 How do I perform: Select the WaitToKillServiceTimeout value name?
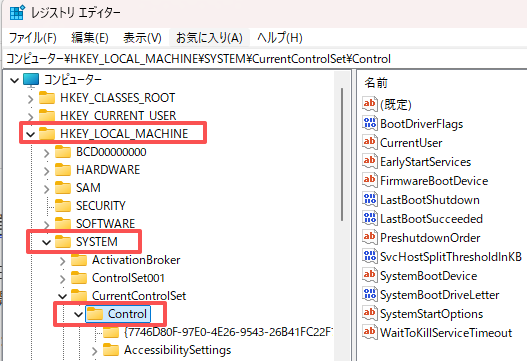[x=446, y=333]
